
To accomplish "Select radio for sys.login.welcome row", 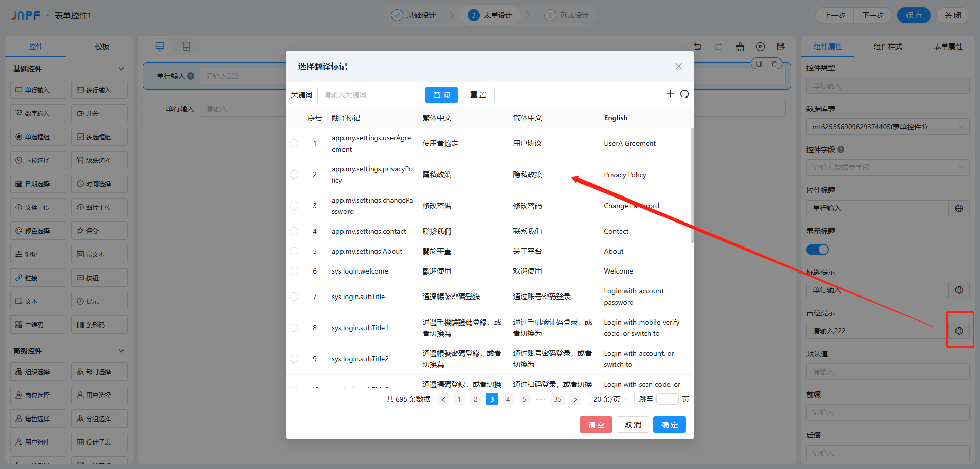I will 294,271.
